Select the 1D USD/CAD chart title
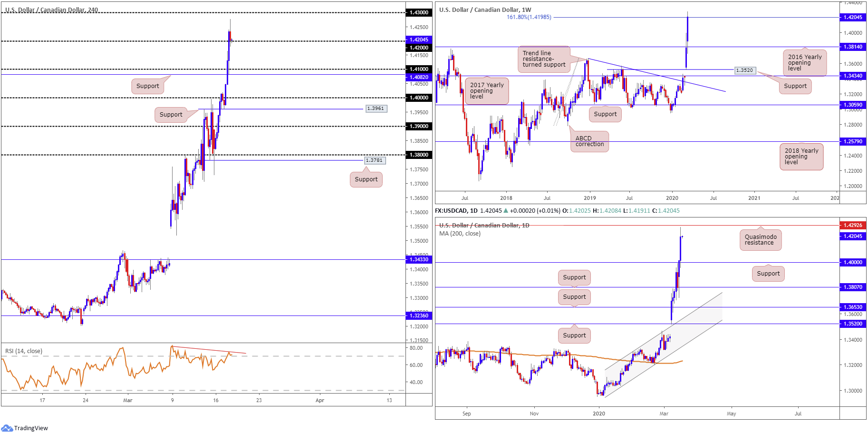868x434 pixels. (484, 225)
